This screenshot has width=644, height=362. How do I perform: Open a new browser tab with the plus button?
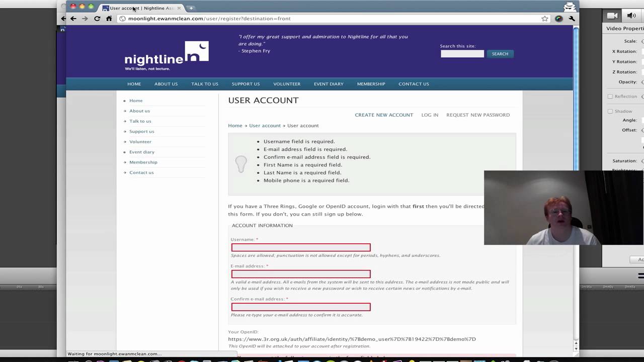(191, 8)
